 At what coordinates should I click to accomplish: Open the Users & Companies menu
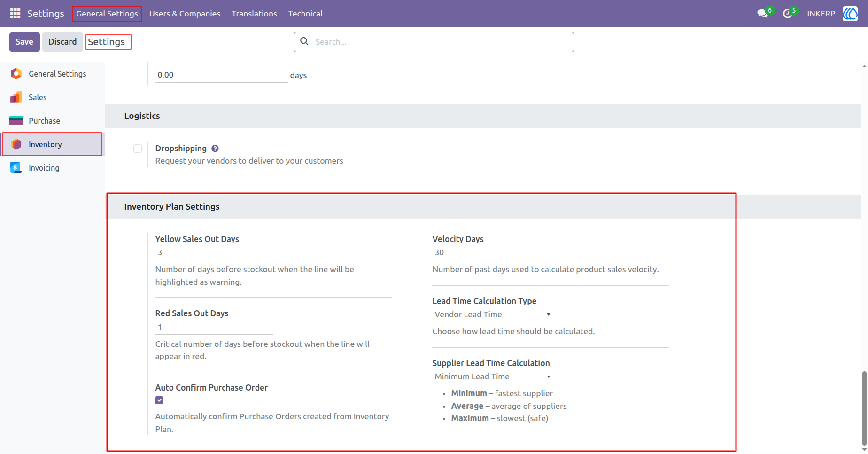[x=185, y=14]
